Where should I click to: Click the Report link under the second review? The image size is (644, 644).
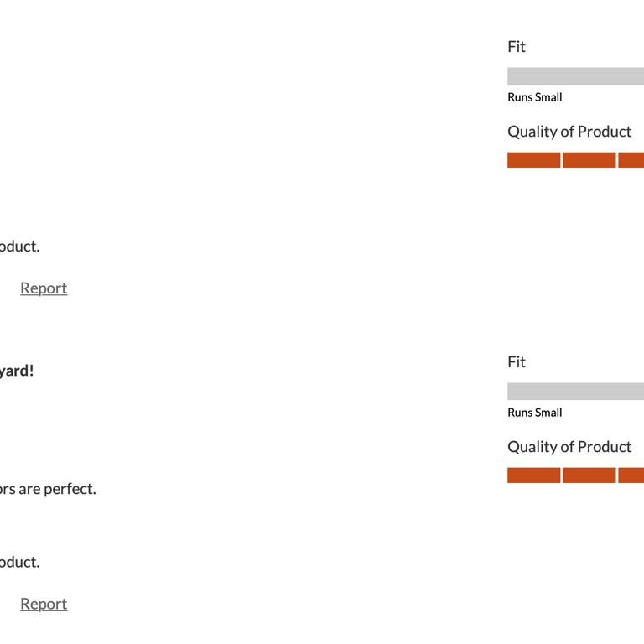point(44,604)
